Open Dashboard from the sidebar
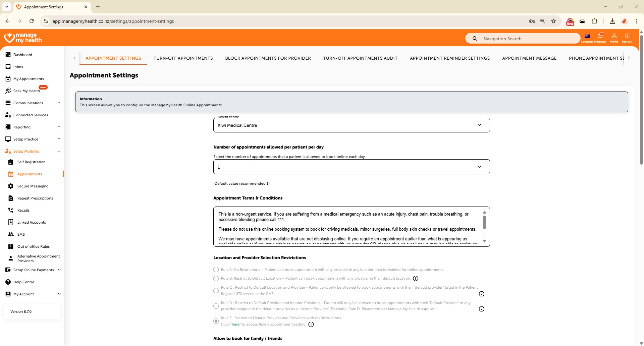 (23, 55)
